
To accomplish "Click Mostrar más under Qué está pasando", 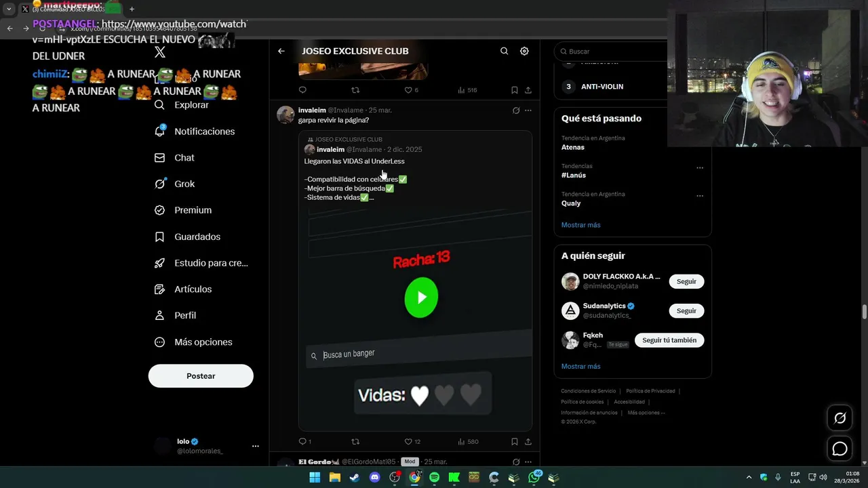I will [x=580, y=225].
